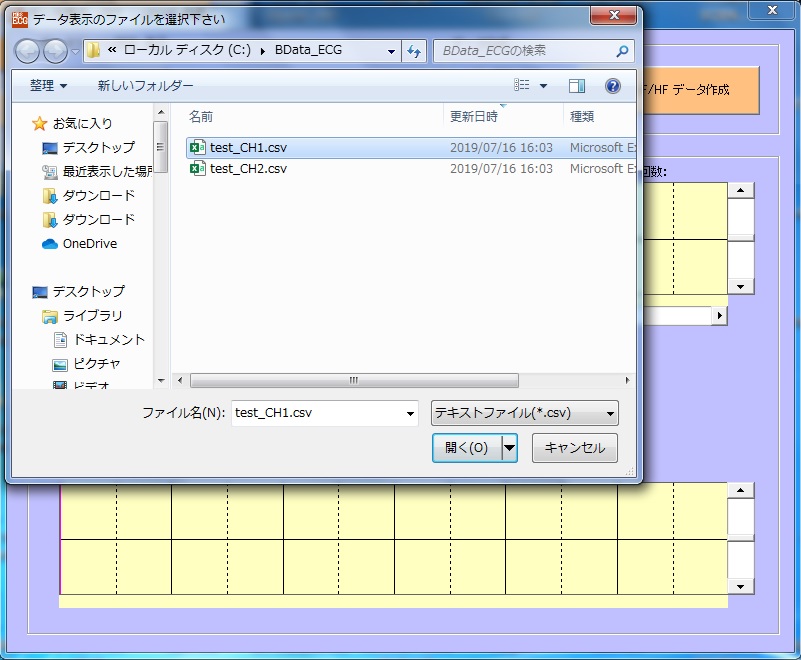Image resolution: width=801 pixels, height=660 pixels.
Task: Click the back navigation arrow button
Action: (x=27, y=51)
